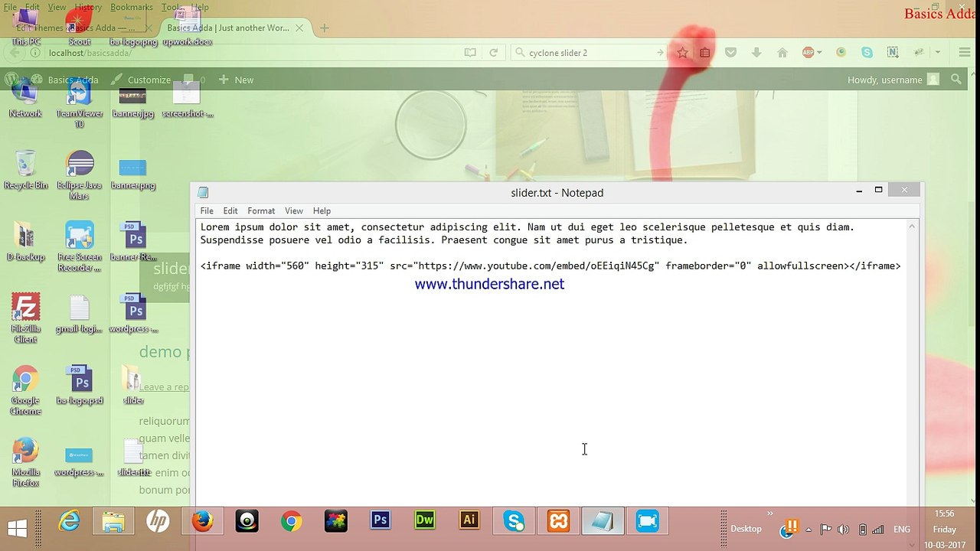Open the Pocket icon in Firefox toolbar
The image size is (980, 551).
[x=730, y=53]
